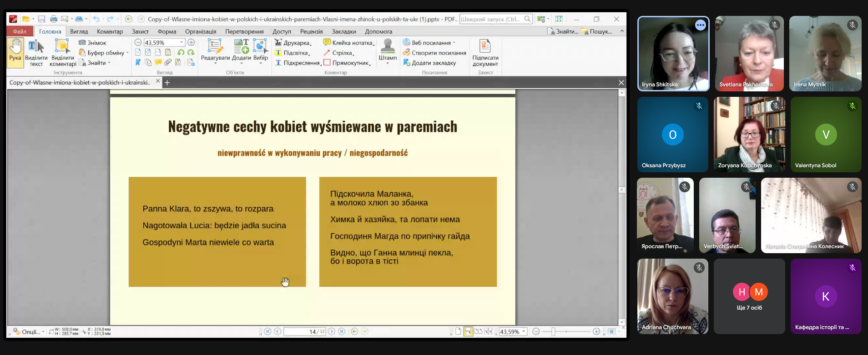This screenshot has width=868, height=355.
Task: Open the Додати objects dropdown
Action: click(x=242, y=63)
